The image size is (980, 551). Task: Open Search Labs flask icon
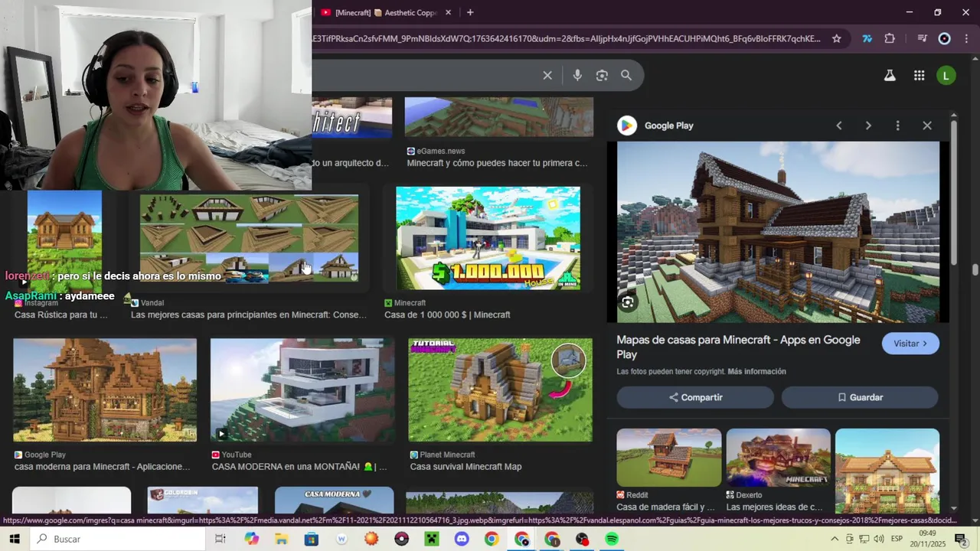pyautogui.click(x=890, y=75)
